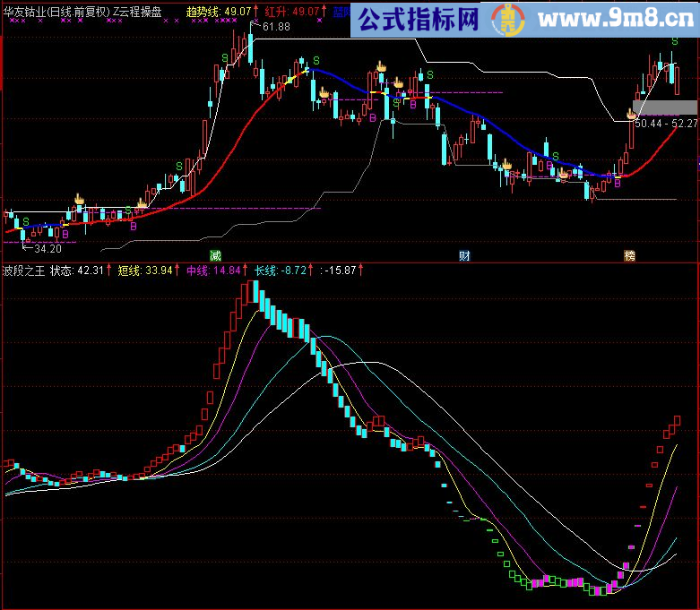Click the green 减 marker icon
The height and width of the screenshot is (610, 700).
216,255
